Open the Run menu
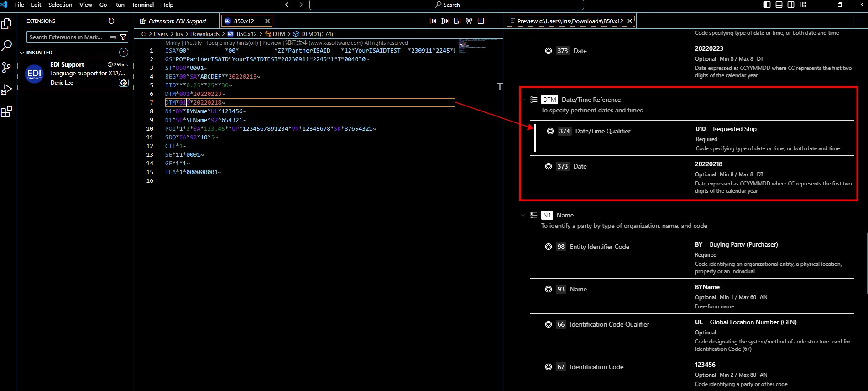This screenshot has height=391, width=868. point(119,5)
